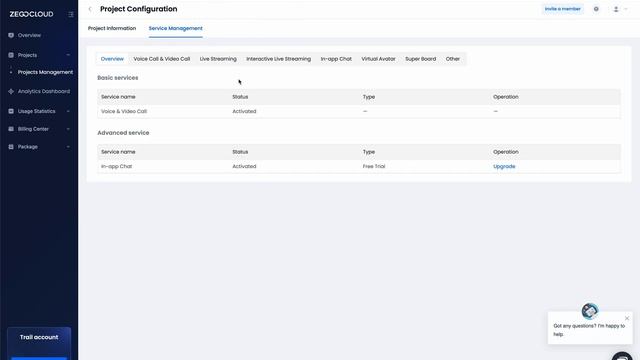Click the ZEGOCLOUD logo
The height and width of the screenshot is (360, 640).
(31, 14)
